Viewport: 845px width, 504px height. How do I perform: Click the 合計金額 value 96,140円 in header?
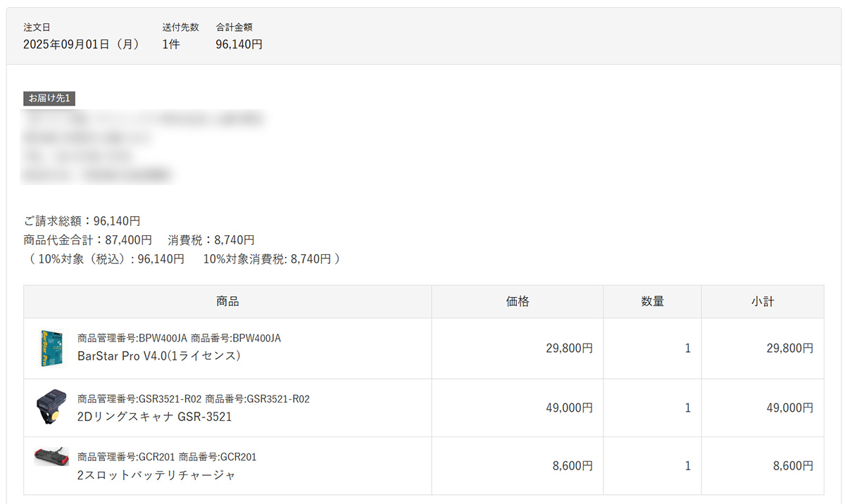(239, 44)
